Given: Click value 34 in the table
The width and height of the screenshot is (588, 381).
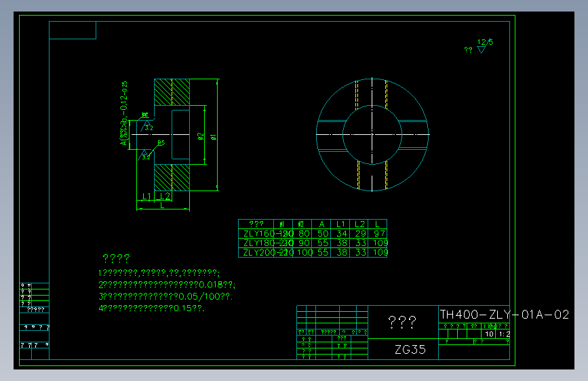Looking at the screenshot, I should click(x=342, y=234).
